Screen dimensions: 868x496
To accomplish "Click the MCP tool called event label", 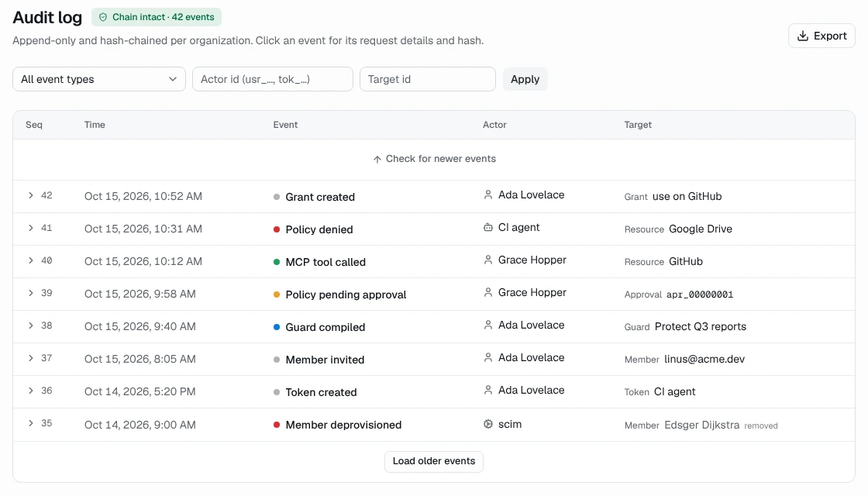I will [325, 263].
